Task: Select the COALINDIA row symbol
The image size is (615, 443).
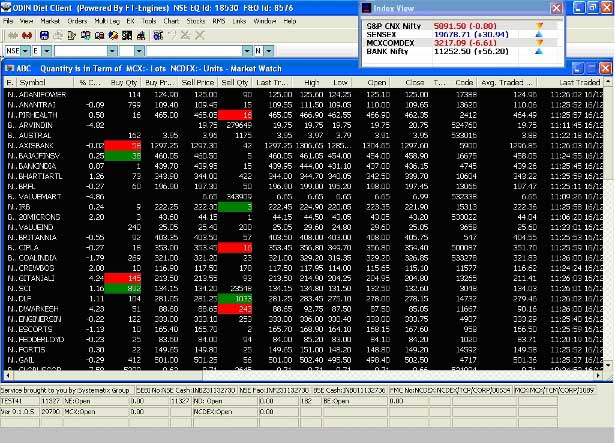Action: coord(37,258)
